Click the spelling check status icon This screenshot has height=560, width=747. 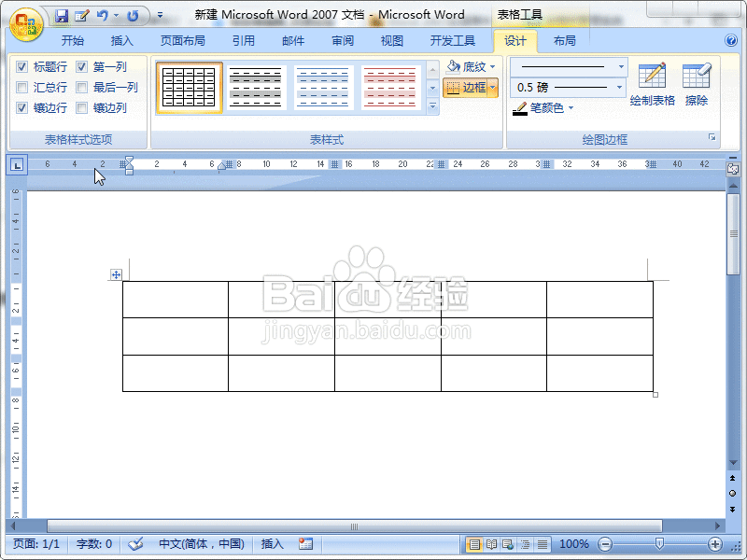[x=135, y=543]
